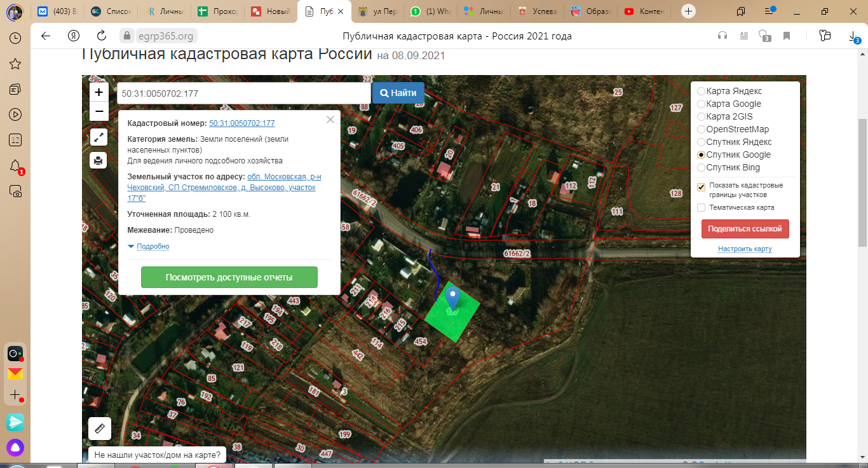868x468 pixels.
Task: Open the reader mode icon in address bar
Action: coord(743,36)
